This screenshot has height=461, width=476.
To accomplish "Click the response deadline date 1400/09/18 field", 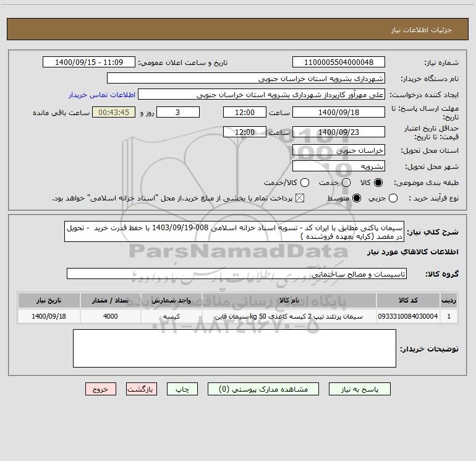I will coord(339,112).
